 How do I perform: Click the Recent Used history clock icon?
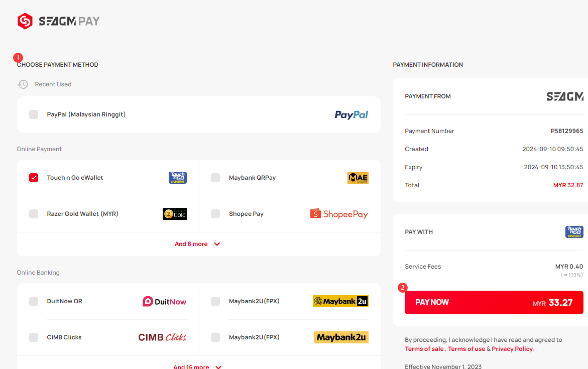23,84
